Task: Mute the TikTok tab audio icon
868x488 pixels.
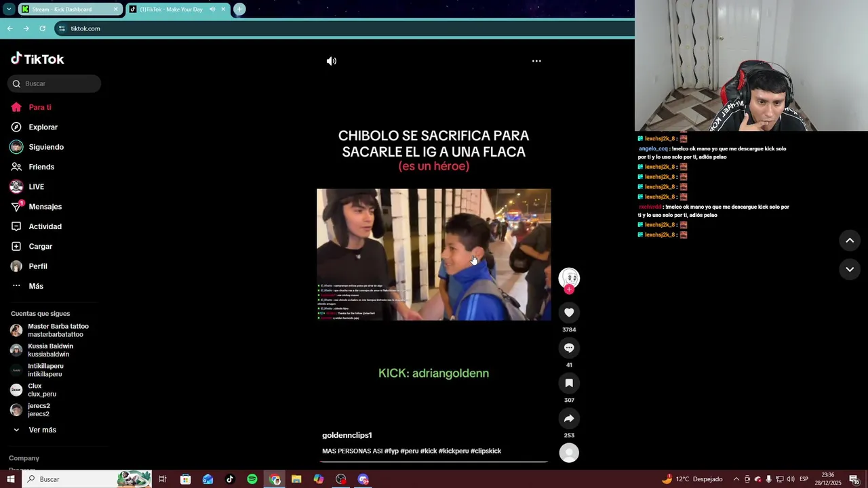Action: 213,9
